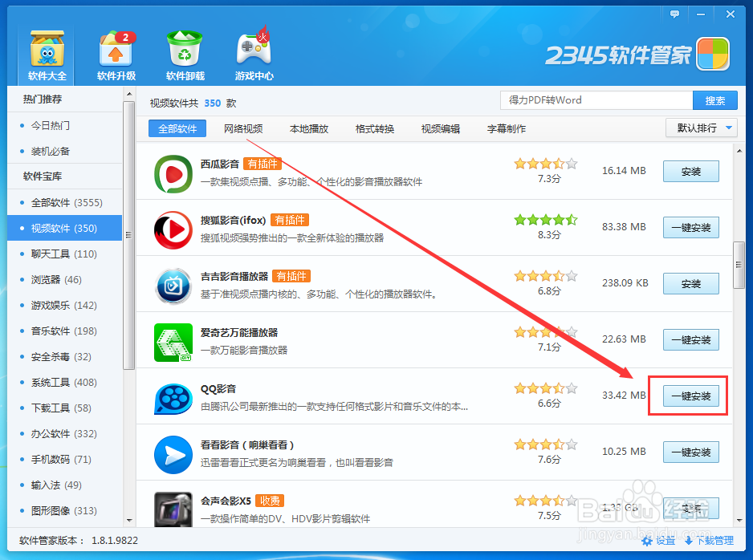Click the 吉吉影音播放器 app icon
753x560 pixels.
coord(173,286)
